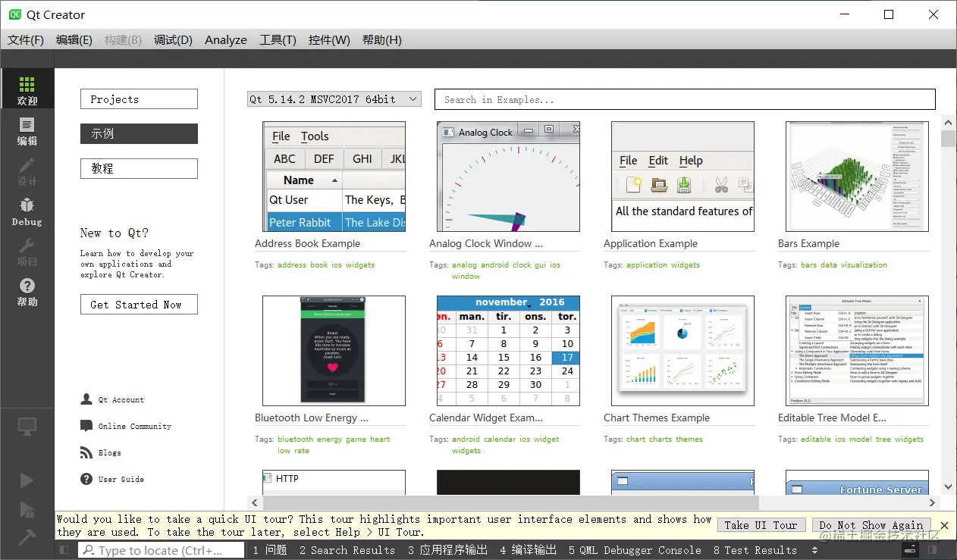Click the Qt Account person icon

point(86,399)
